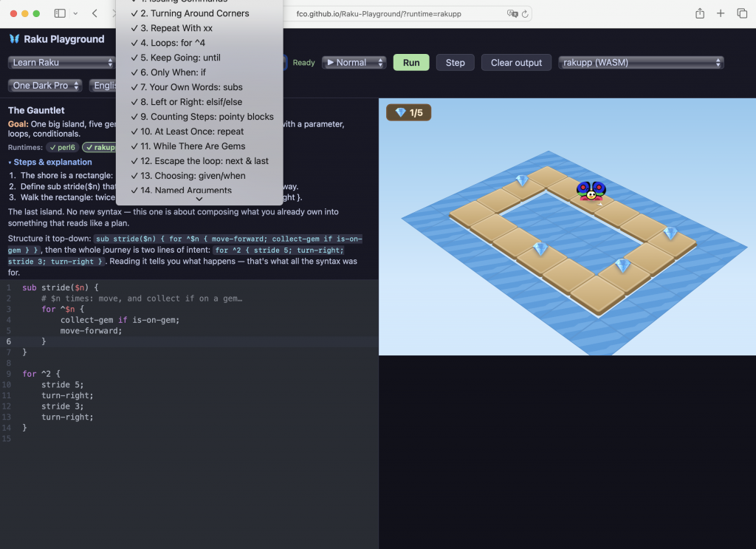Click the butterfly character on the island
Screen dimensions: 756x549
coord(591,191)
